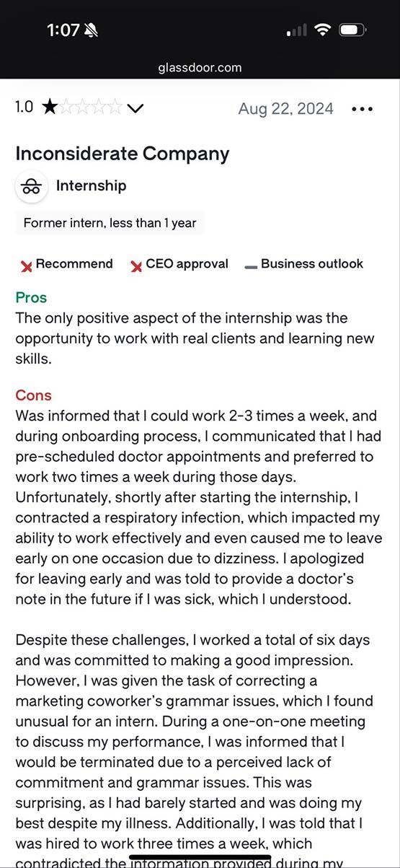Tap the home indicator bar at bottom

[x=200, y=859]
